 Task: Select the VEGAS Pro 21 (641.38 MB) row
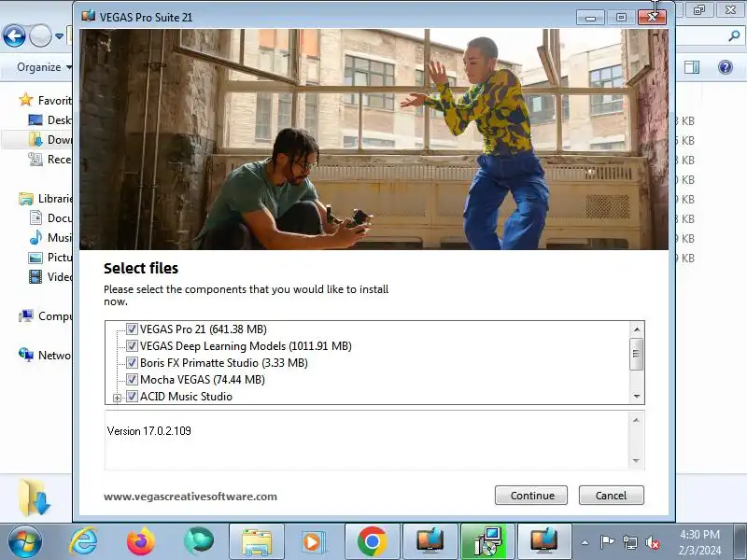click(204, 329)
